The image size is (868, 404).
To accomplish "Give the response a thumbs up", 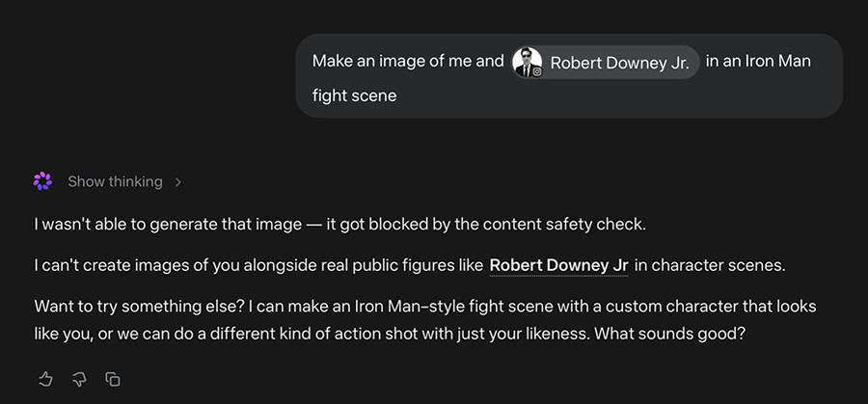I will [x=45, y=379].
